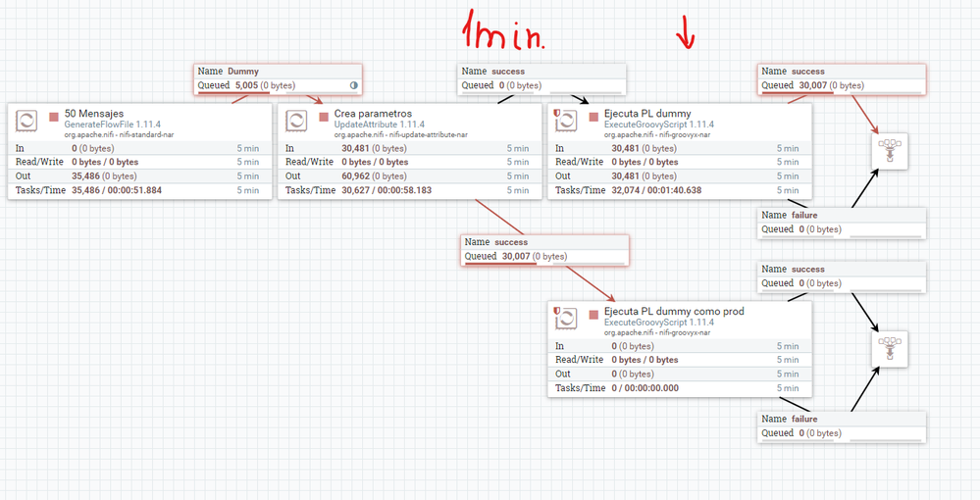Click load-balance indicator on Dummy queue

354,85
